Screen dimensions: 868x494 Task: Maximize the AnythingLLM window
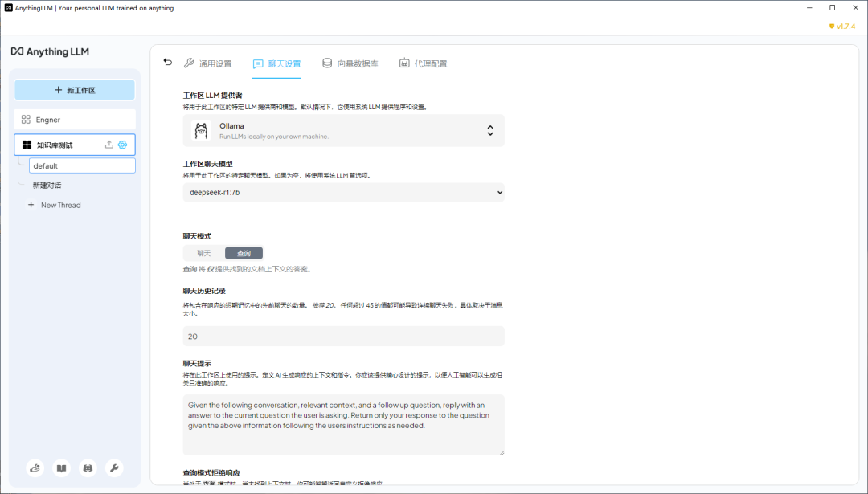click(x=833, y=8)
